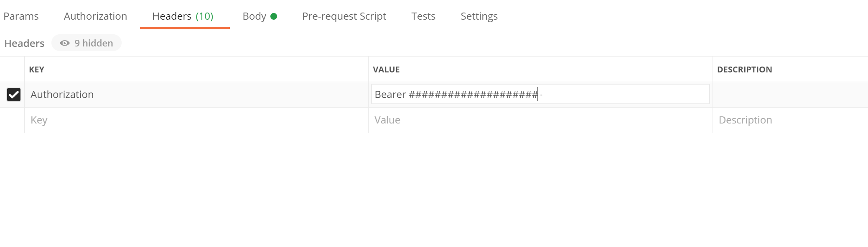Click the Bearer token value field
Screen dimensions: 868x247
[x=540, y=95]
